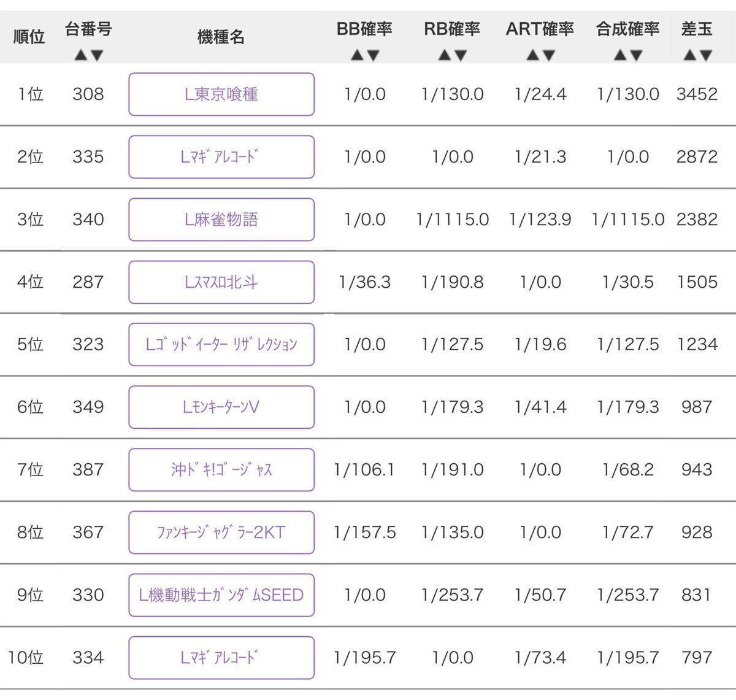Screen dimensions: 736x700
Task: Select machine number 323 cell
Action: click(88, 345)
